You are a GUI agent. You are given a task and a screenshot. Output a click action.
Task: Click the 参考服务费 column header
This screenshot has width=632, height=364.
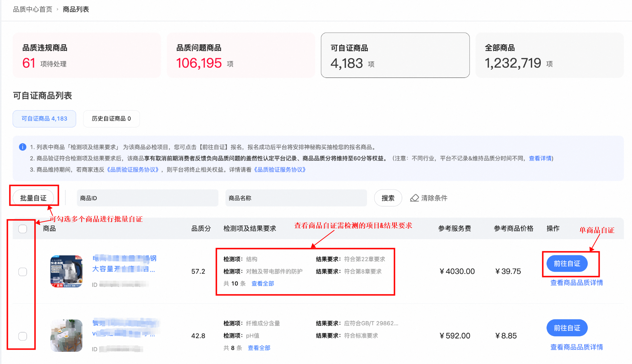[455, 229]
